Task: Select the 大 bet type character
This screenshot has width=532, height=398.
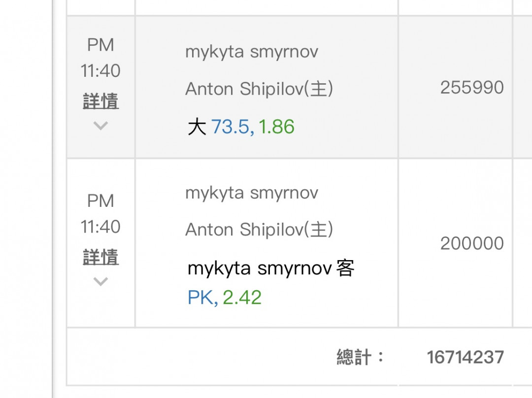Action: 197,127
